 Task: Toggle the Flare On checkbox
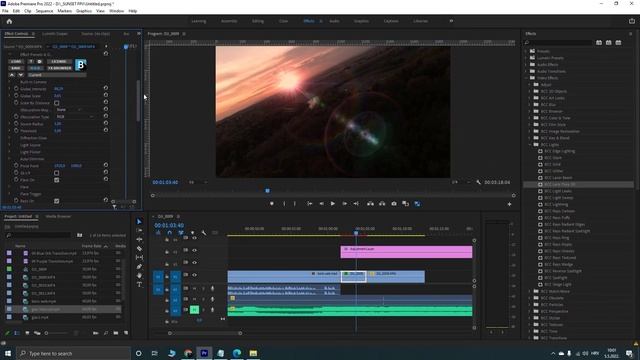(56, 180)
